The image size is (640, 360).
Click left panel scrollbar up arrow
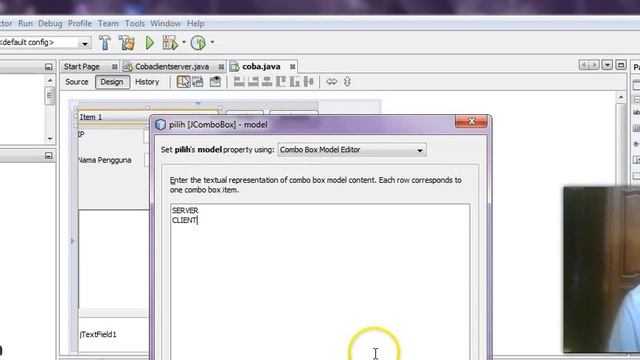[50, 80]
